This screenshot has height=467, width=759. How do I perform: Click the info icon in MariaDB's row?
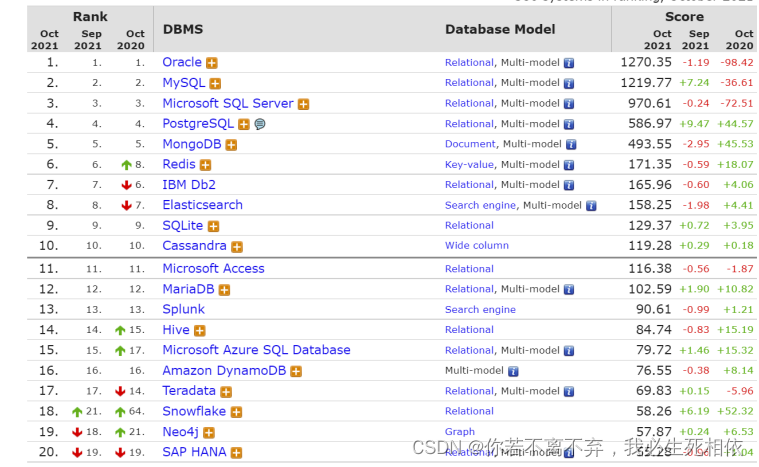point(569,289)
